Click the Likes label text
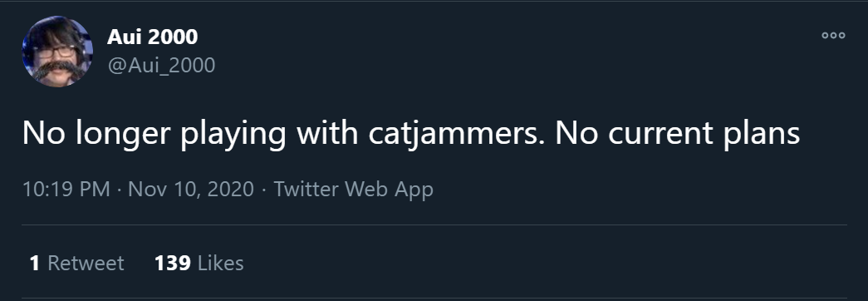Image resolution: width=868 pixels, height=301 pixels. [x=220, y=263]
